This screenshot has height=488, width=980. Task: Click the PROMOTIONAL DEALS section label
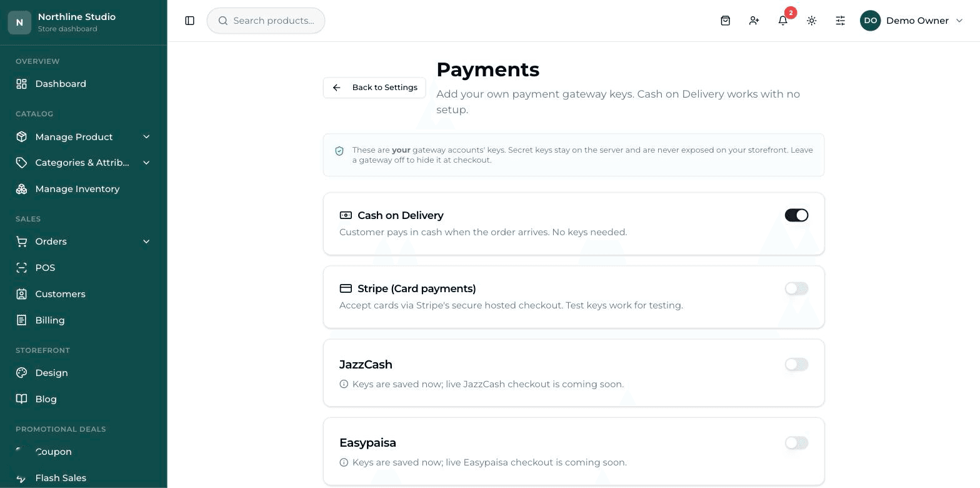pos(61,429)
